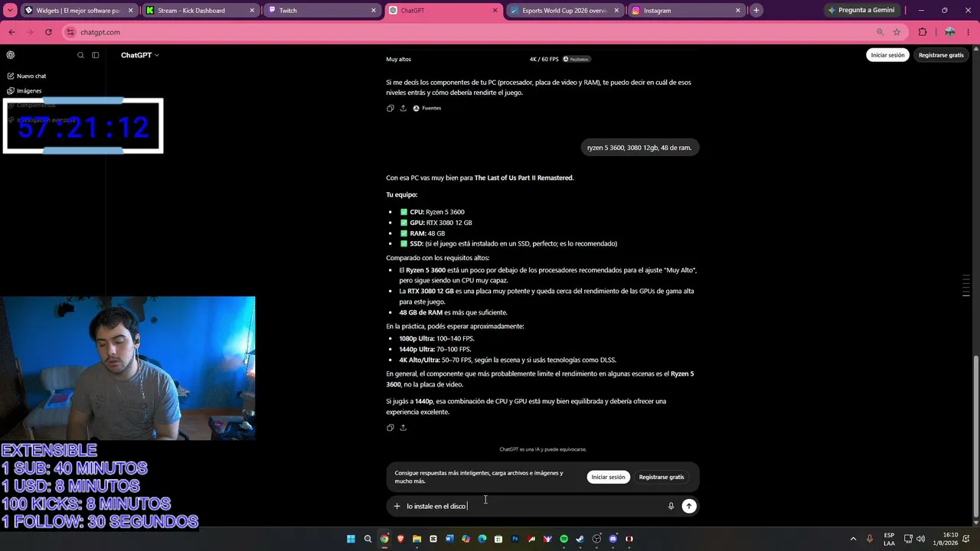Viewport: 980px width, 551px height.
Task: Copy the latest response about 1440p
Action: click(x=390, y=428)
